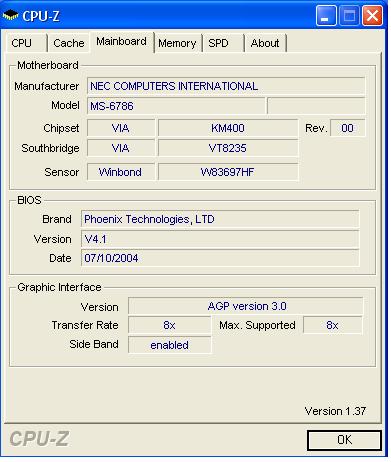Click the Graphic Interface group title
Image resolution: width=391 pixels, height=462 pixels.
coord(59,287)
